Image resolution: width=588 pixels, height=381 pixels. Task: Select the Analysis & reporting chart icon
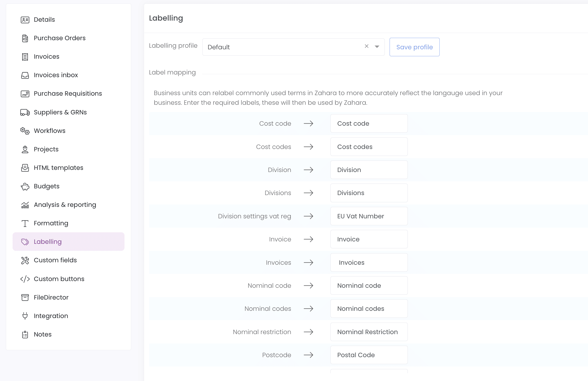(x=25, y=205)
